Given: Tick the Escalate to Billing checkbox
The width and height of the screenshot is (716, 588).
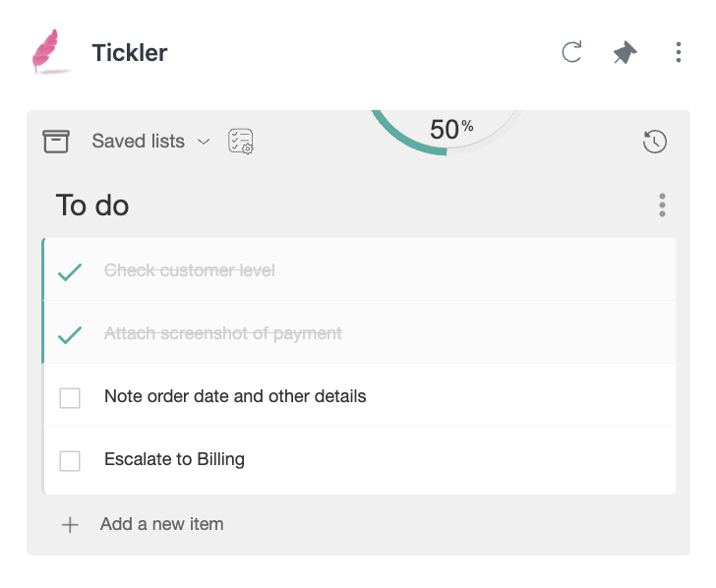Looking at the screenshot, I should 70,460.
